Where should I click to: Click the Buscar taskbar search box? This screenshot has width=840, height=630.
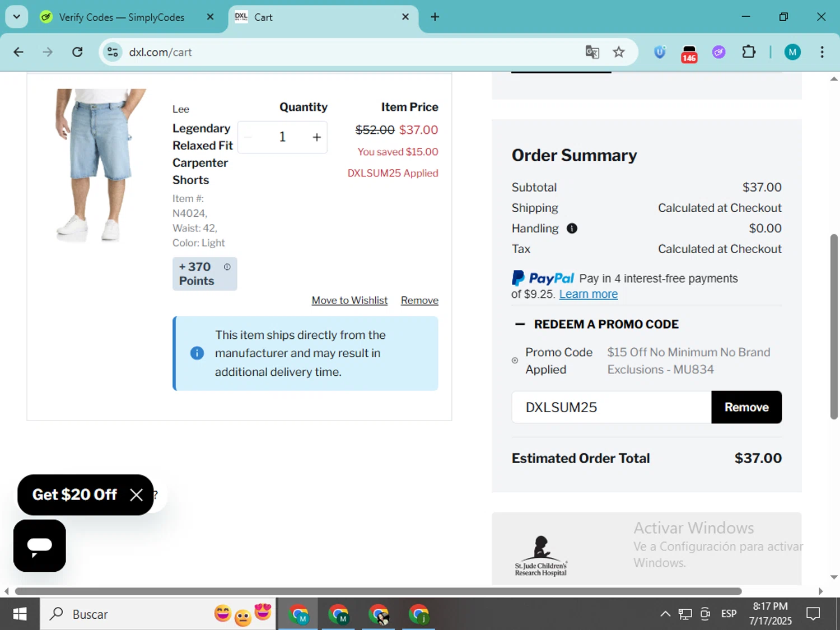[158, 614]
